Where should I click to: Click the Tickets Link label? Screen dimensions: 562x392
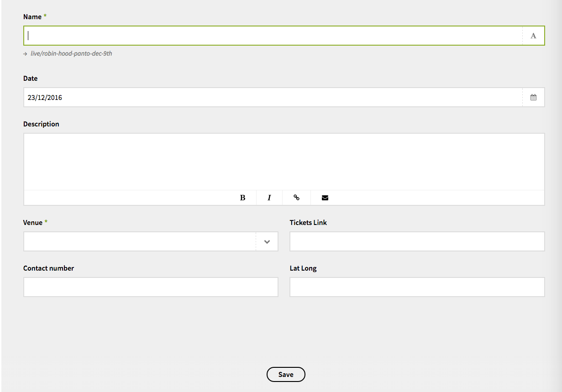click(x=308, y=223)
